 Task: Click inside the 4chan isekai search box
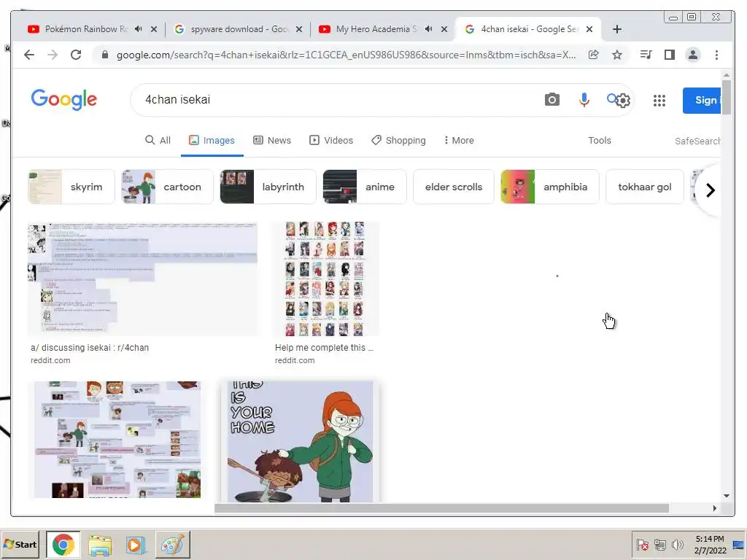point(333,99)
